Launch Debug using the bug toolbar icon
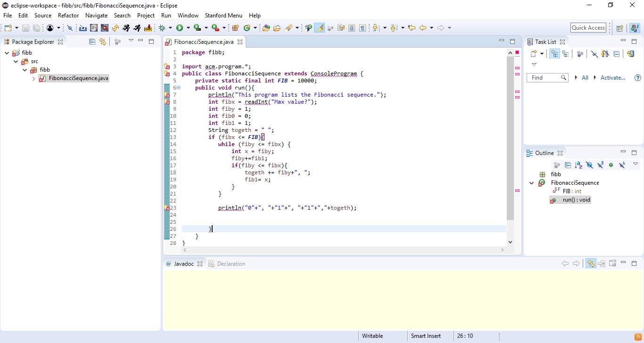 point(162,28)
